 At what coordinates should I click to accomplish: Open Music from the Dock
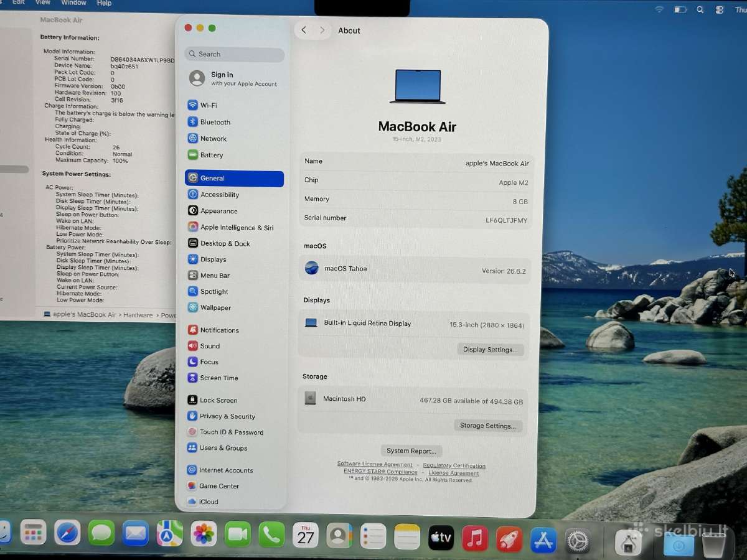point(475,538)
